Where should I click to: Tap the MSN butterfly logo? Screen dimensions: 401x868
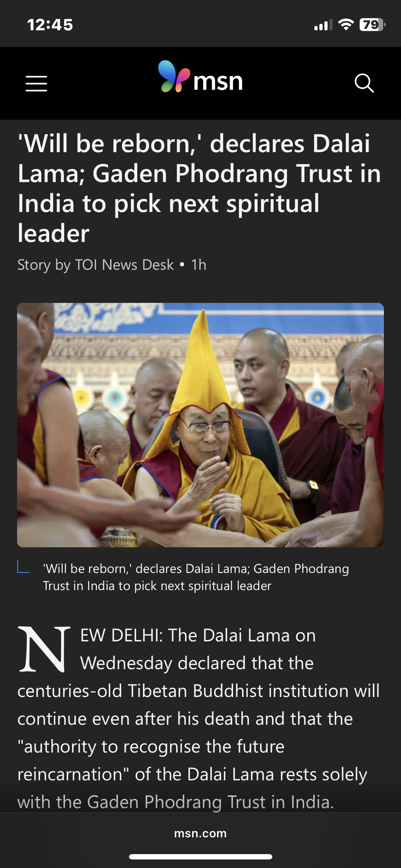pos(174,76)
